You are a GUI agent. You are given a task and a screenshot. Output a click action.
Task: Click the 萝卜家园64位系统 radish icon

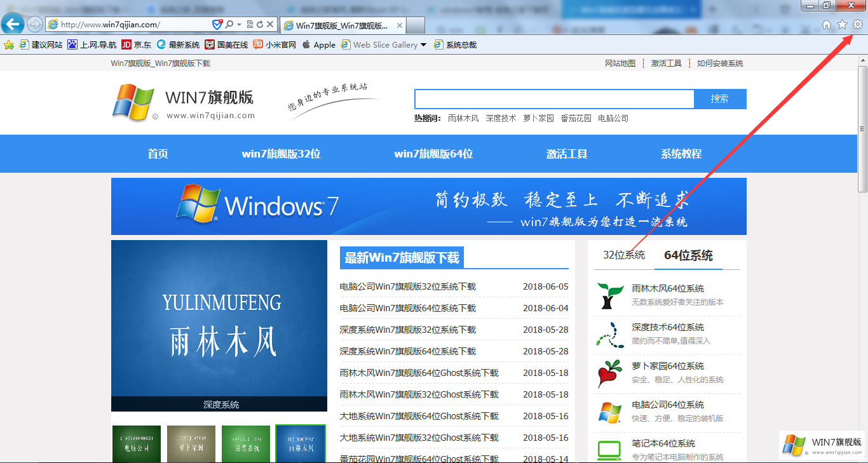(x=610, y=373)
